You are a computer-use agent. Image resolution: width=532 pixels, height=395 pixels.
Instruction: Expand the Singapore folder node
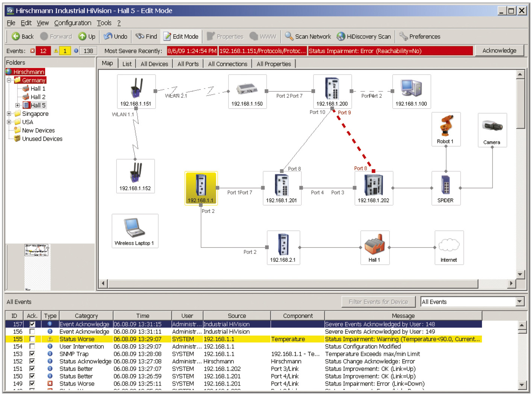[x=9, y=114]
